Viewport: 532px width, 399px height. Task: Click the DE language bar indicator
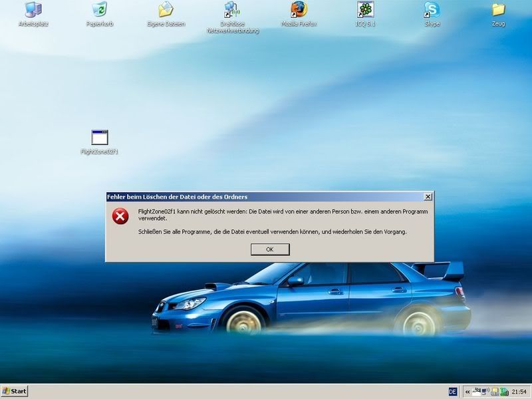453,392
